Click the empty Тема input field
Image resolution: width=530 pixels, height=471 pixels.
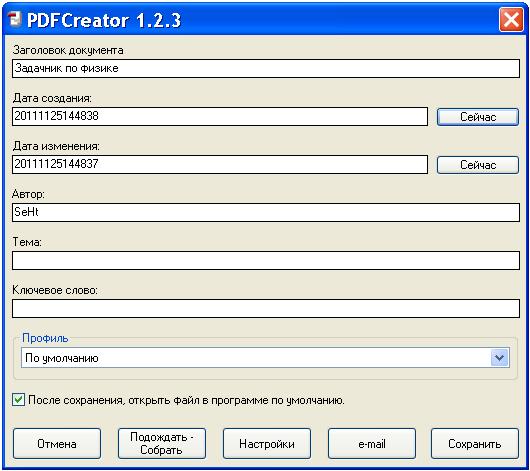pyautogui.click(x=266, y=260)
